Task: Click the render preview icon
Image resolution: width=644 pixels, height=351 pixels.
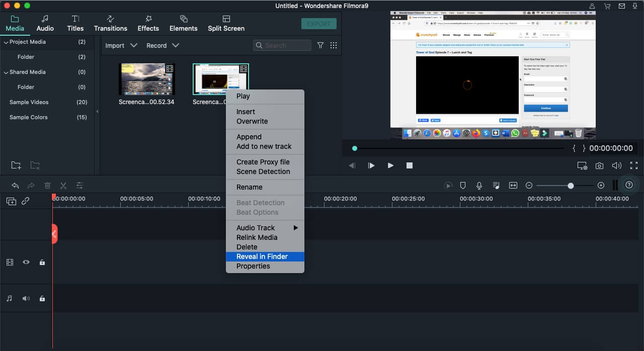Action: click(448, 186)
